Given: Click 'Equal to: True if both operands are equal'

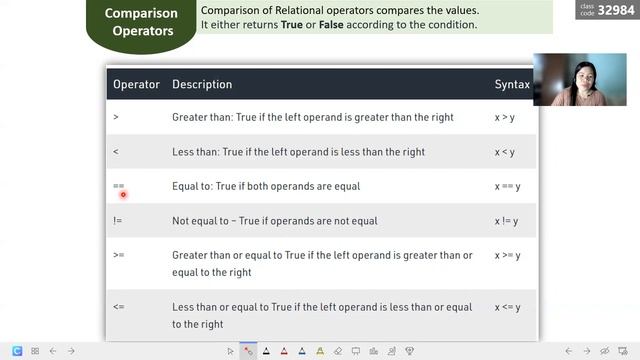Looking at the screenshot, I should 266,187.
